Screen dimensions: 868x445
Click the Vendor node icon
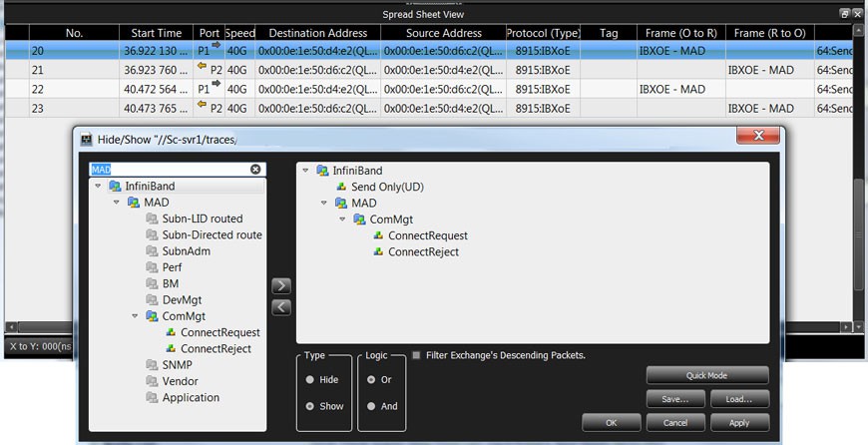click(x=153, y=381)
